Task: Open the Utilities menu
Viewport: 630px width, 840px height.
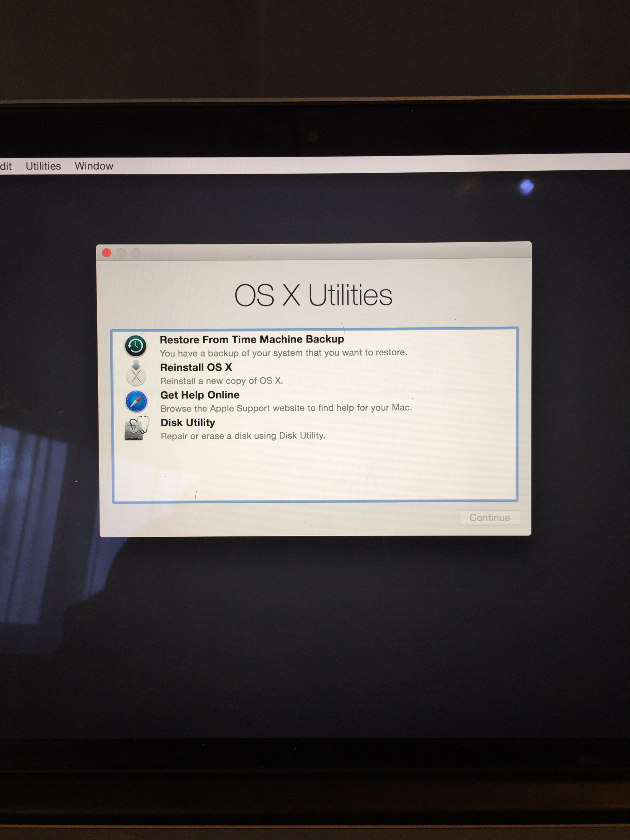Action: pos(43,166)
